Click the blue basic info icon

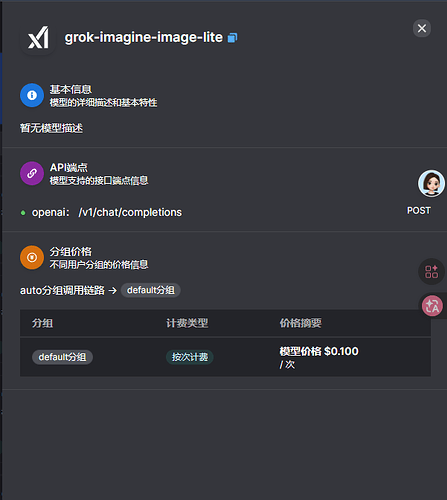pos(32,95)
